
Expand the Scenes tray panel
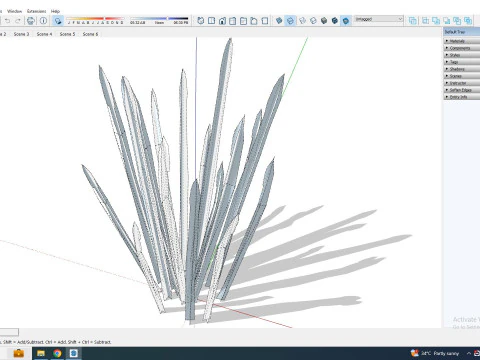point(462,76)
